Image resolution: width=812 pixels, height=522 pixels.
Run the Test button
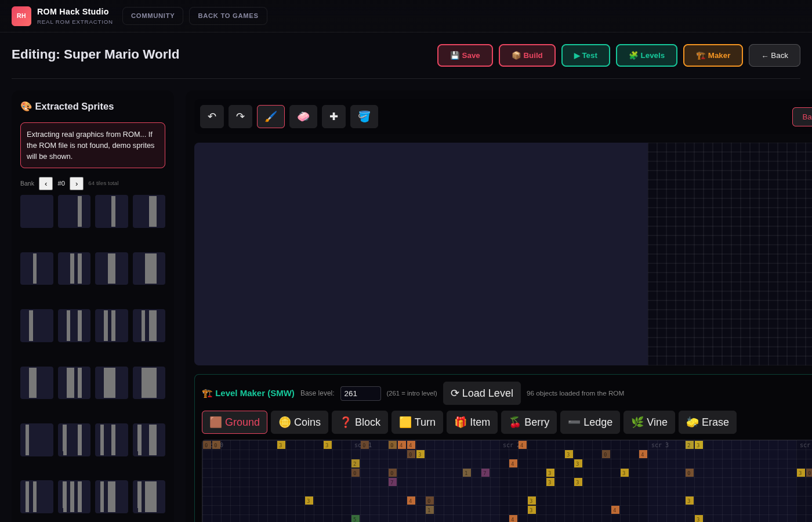point(586,56)
